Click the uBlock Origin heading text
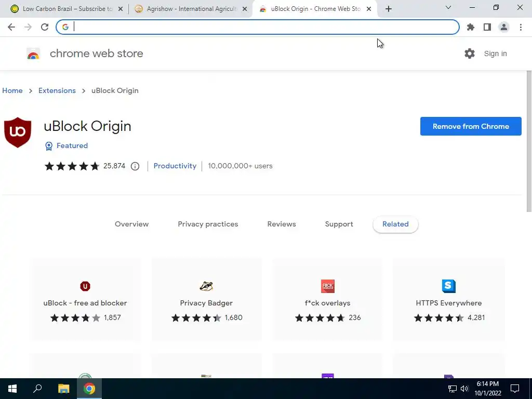This screenshot has width=532, height=399. (x=87, y=126)
